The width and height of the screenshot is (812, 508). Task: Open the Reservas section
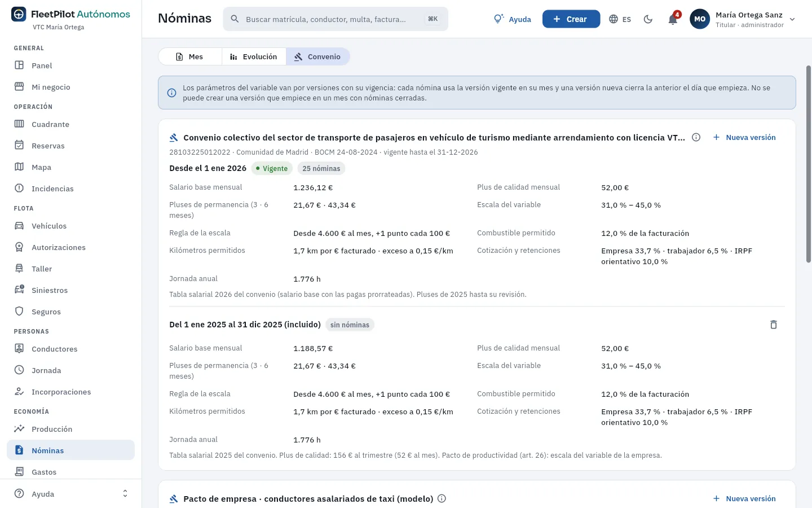pyautogui.click(x=70, y=146)
